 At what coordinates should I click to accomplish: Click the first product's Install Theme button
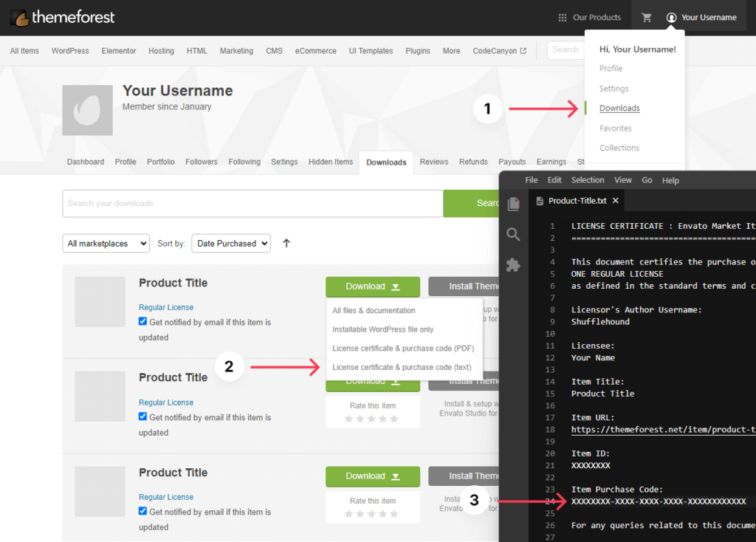pos(464,287)
